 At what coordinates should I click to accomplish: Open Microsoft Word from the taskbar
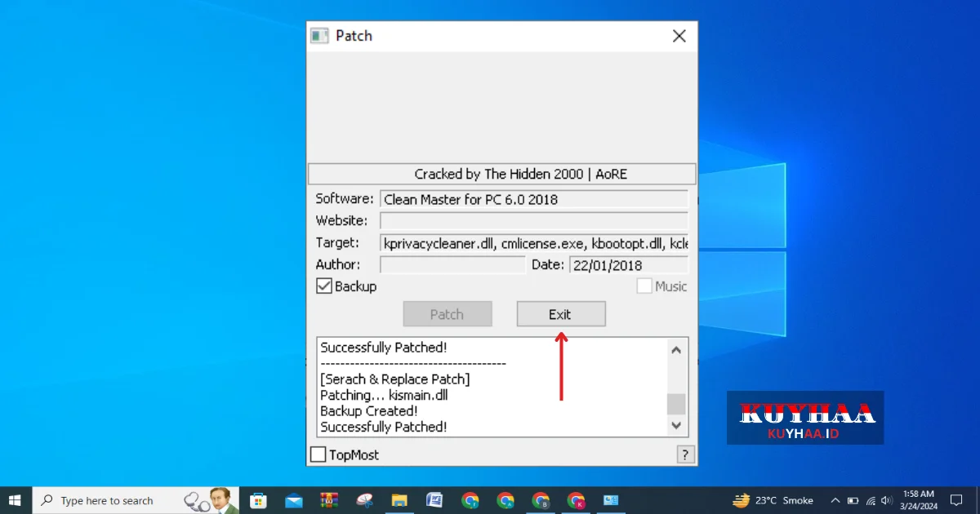click(x=434, y=500)
